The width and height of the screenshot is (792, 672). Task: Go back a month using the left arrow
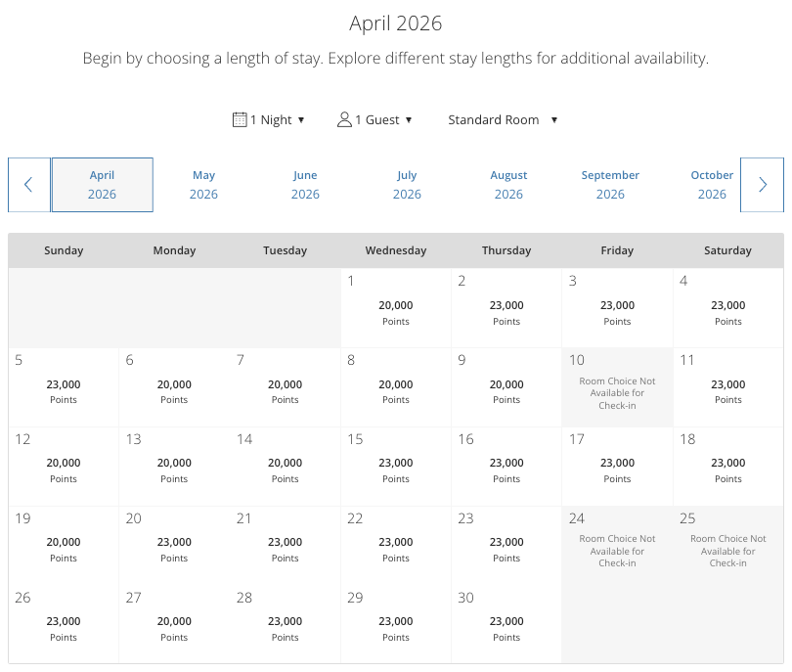(x=28, y=184)
